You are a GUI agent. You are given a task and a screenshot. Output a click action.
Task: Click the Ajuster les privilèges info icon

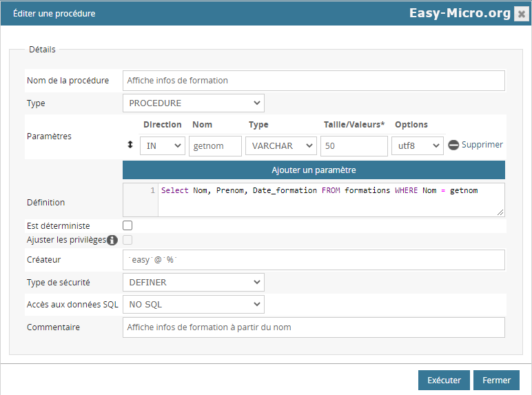(112, 241)
